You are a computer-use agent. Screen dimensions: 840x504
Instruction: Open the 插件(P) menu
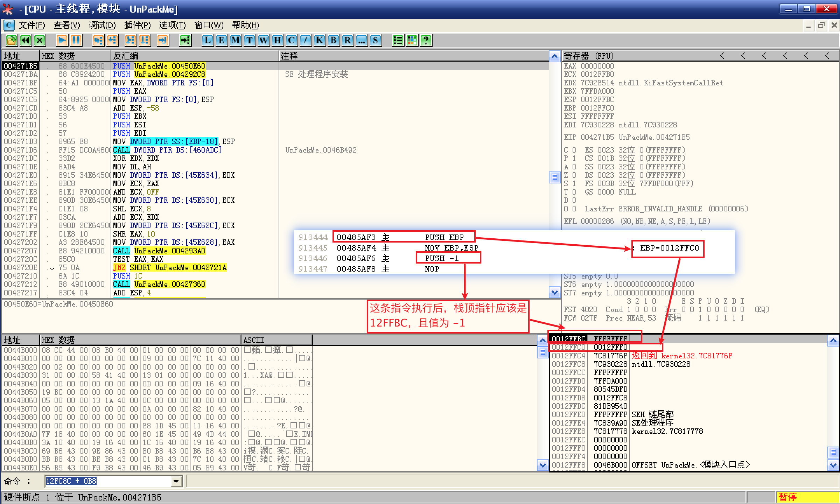137,25
